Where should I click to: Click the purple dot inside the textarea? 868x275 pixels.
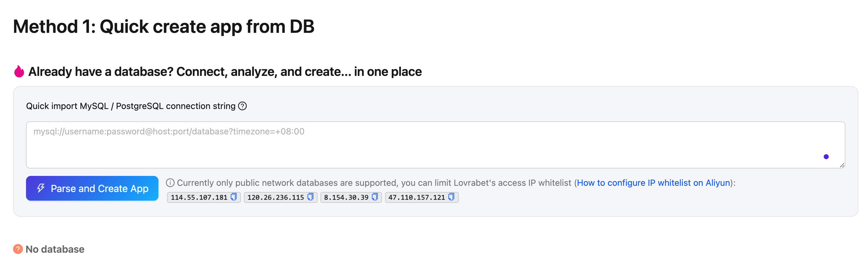pos(826,157)
